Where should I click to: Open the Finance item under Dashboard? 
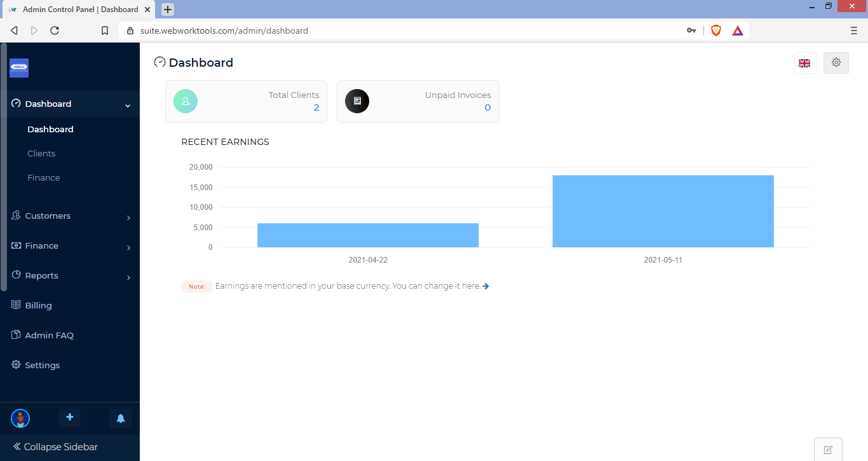click(x=44, y=177)
